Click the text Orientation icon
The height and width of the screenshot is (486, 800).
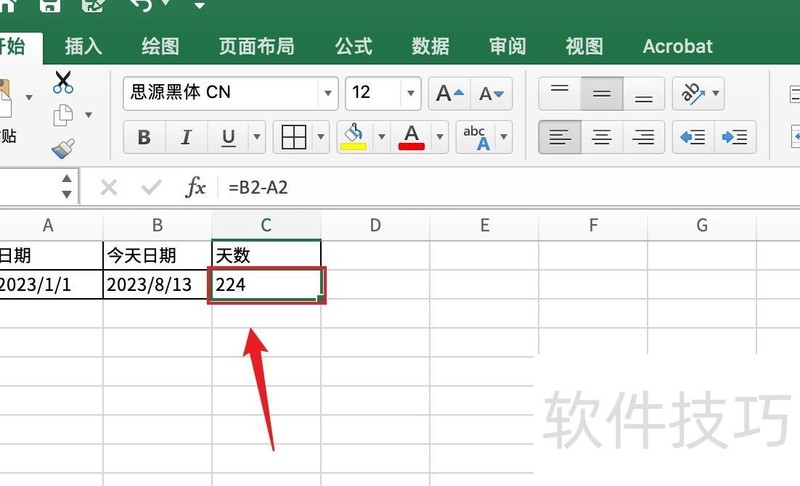tap(692, 93)
